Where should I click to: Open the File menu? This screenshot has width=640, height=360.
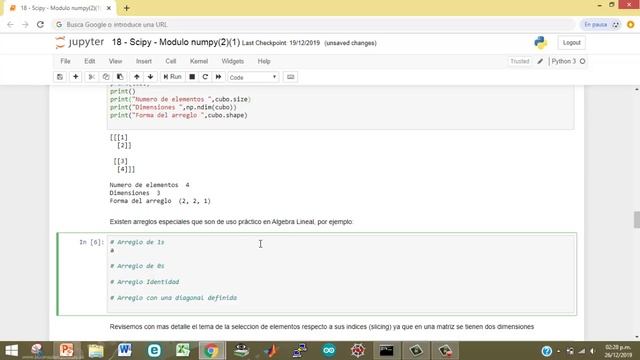[65, 61]
